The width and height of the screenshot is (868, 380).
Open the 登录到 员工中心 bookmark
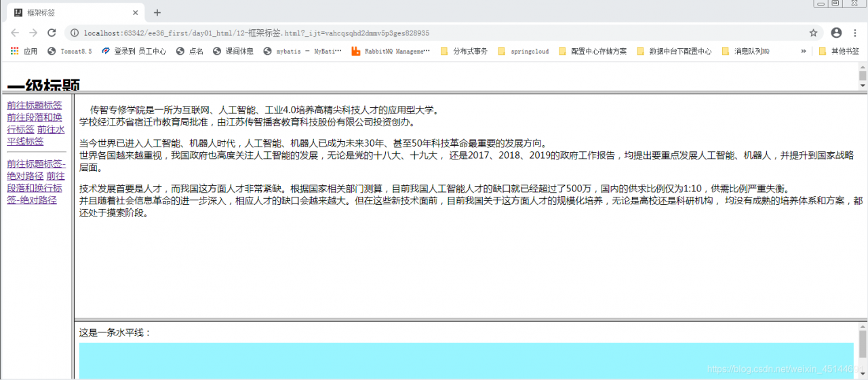(134, 51)
